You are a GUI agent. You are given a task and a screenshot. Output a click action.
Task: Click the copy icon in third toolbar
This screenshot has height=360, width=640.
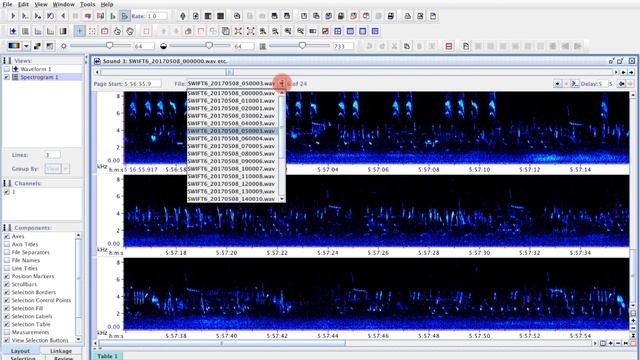point(407,46)
